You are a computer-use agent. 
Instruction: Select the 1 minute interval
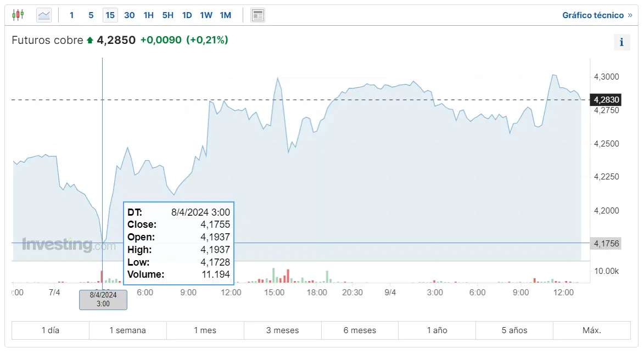[72, 15]
